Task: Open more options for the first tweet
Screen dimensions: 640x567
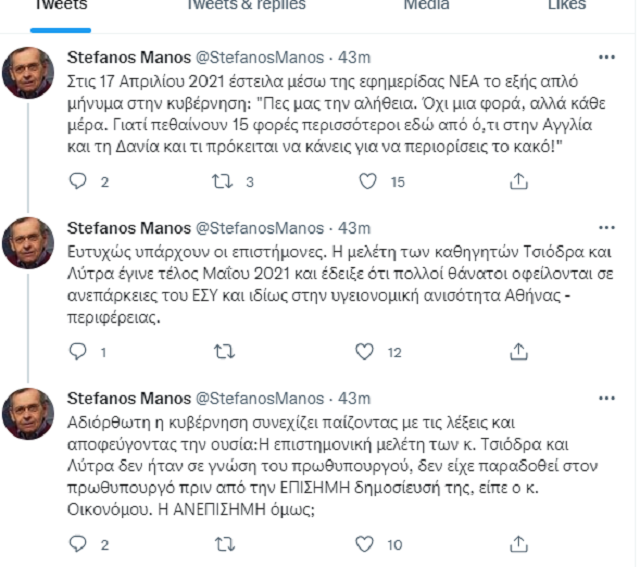Action: point(606,57)
